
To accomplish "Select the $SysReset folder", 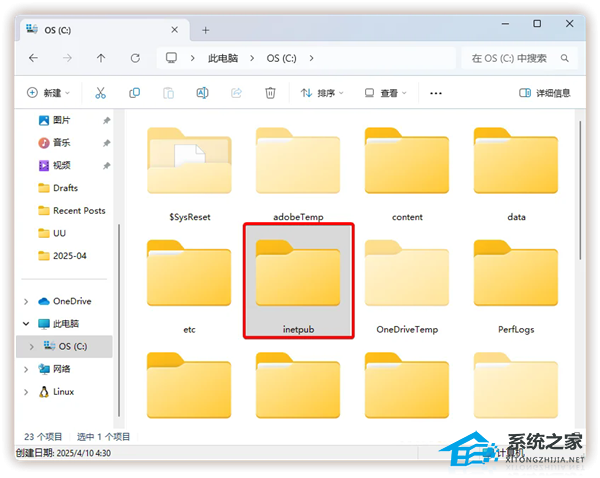I will click(x=189, y=174).
